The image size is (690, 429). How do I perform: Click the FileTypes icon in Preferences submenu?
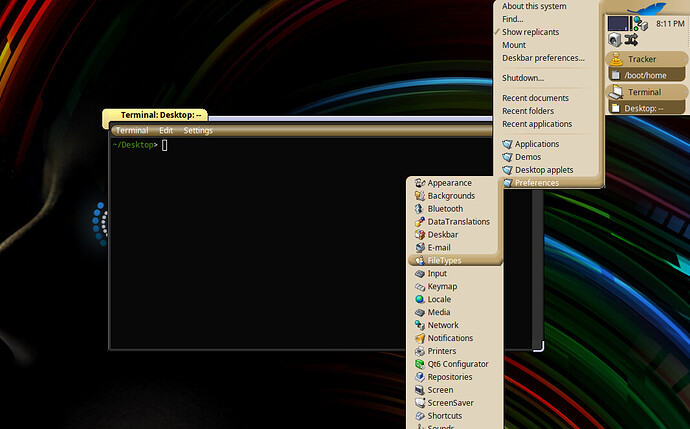pyautogui.click(x=420, y=260)
